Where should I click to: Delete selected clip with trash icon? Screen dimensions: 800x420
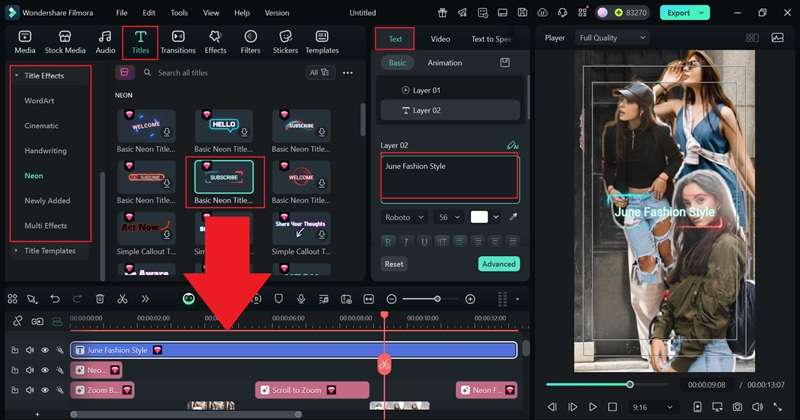click(100, 299)
